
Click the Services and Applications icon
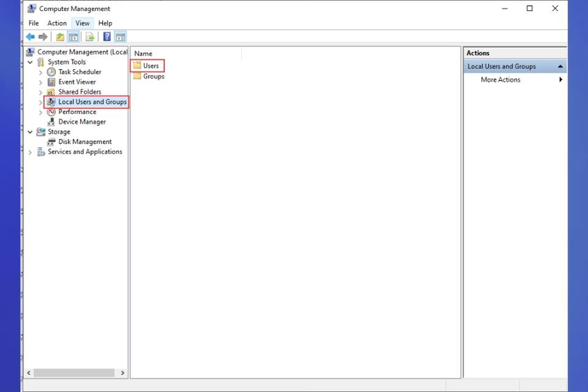pos(41,152)
